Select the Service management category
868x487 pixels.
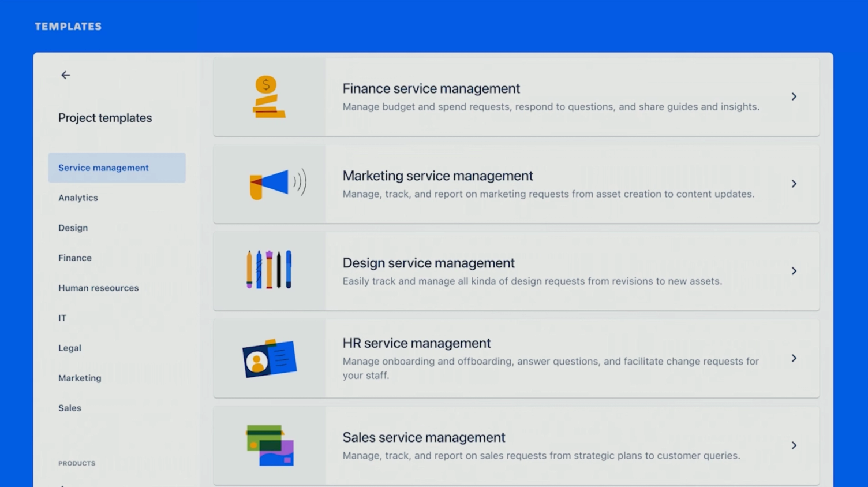tap(117, 168)
